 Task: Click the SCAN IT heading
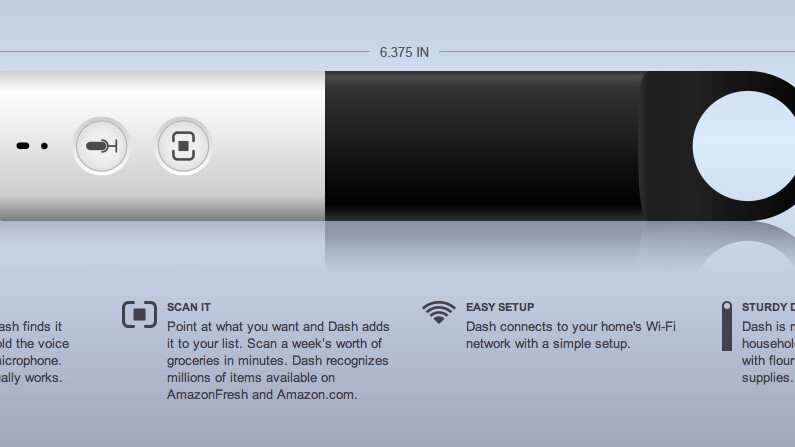(189, 307)
